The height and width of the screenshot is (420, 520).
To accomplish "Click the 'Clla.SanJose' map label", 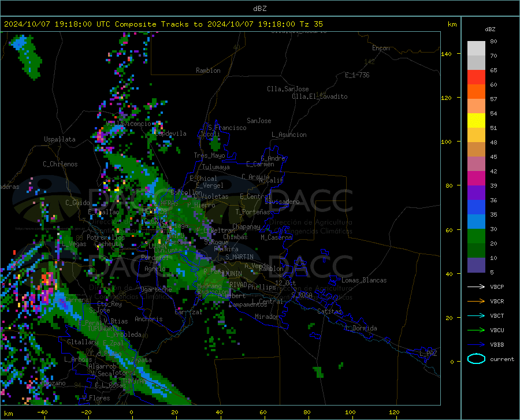I will (x=288, y=89).
